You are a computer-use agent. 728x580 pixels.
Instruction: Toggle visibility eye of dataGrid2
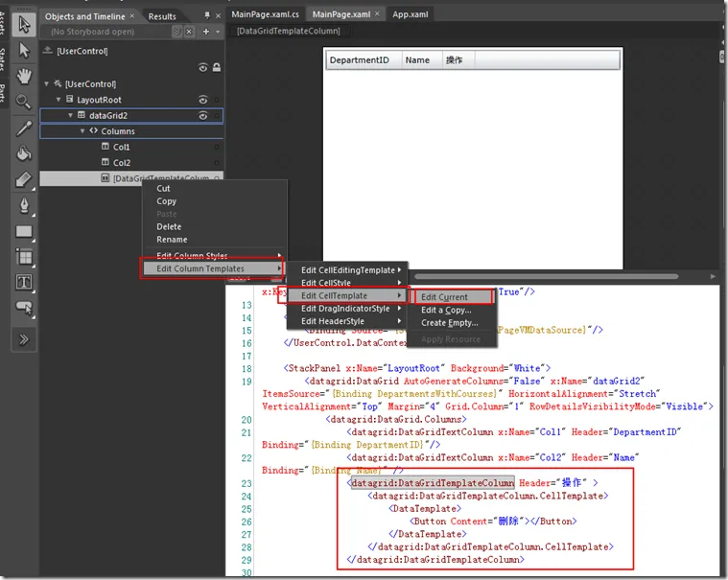click(x=203, y=115)
